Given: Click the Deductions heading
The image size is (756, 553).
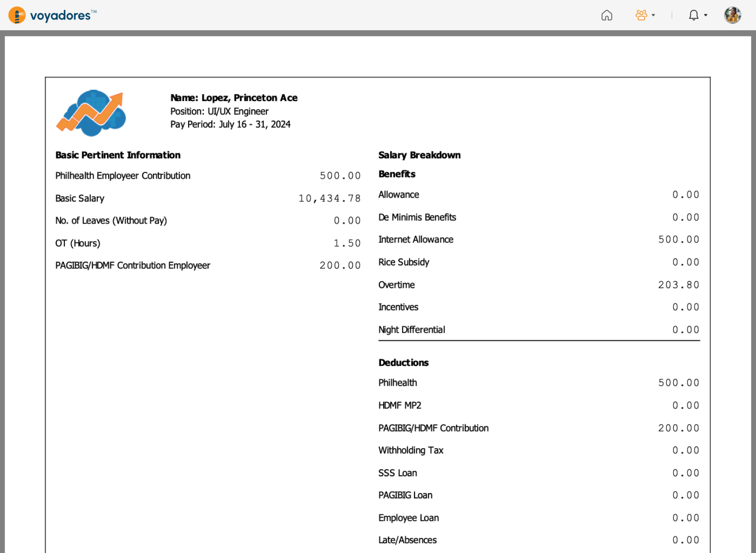Looking at the screenshot, I should pyautogui.click(x=404, y=363).
